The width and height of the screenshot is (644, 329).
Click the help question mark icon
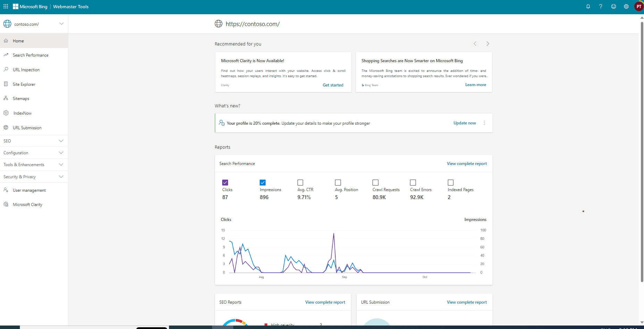[601, 7]
